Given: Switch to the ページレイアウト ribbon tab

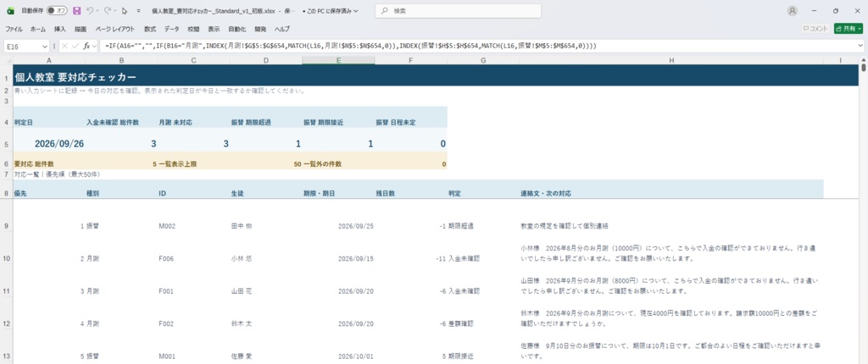Looking at the screenshot, I should point(114,29).
